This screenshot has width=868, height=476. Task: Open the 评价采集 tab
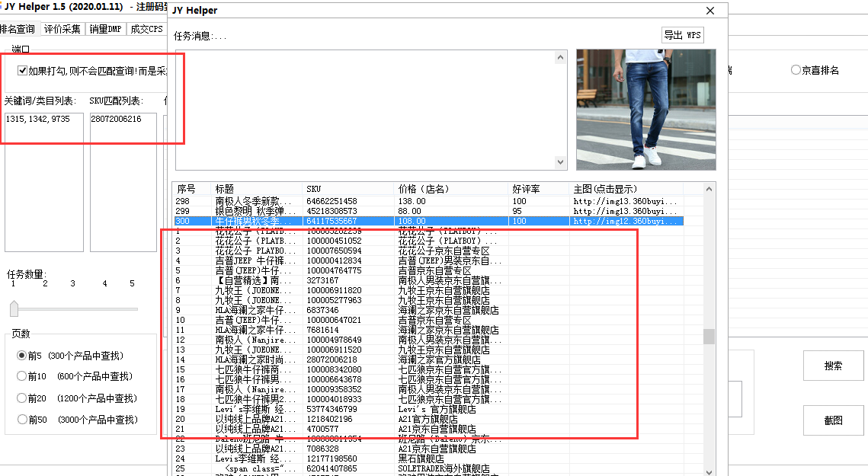62,29
